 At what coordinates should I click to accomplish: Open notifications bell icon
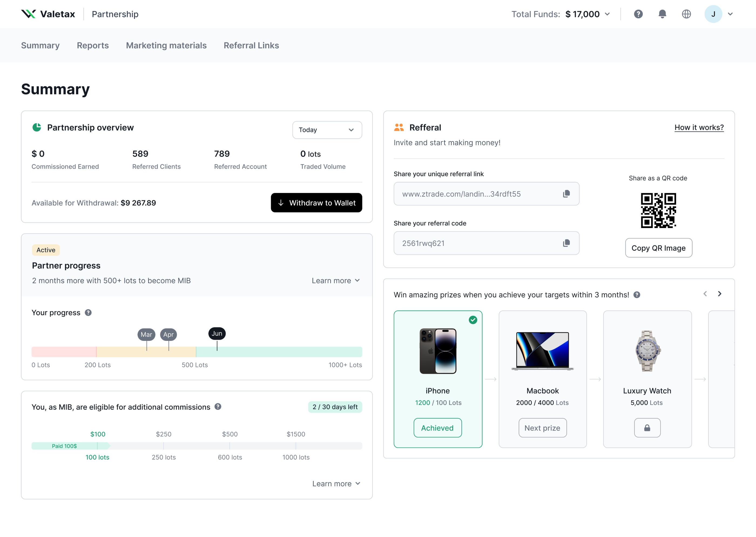pyautogui.click(x=662, y=14)
